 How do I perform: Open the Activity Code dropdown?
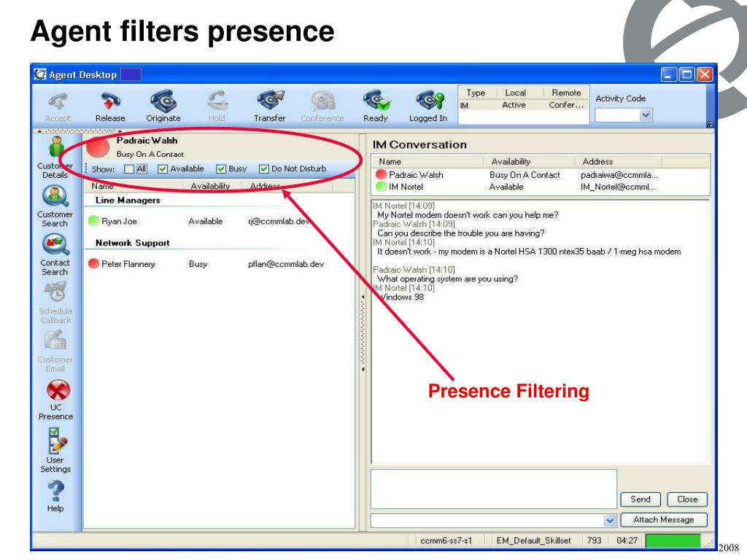pos(646,114)
